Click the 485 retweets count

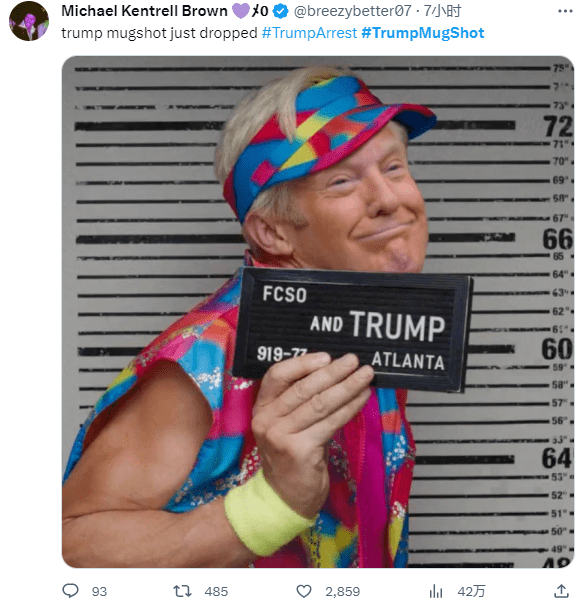tap(216, 592)
